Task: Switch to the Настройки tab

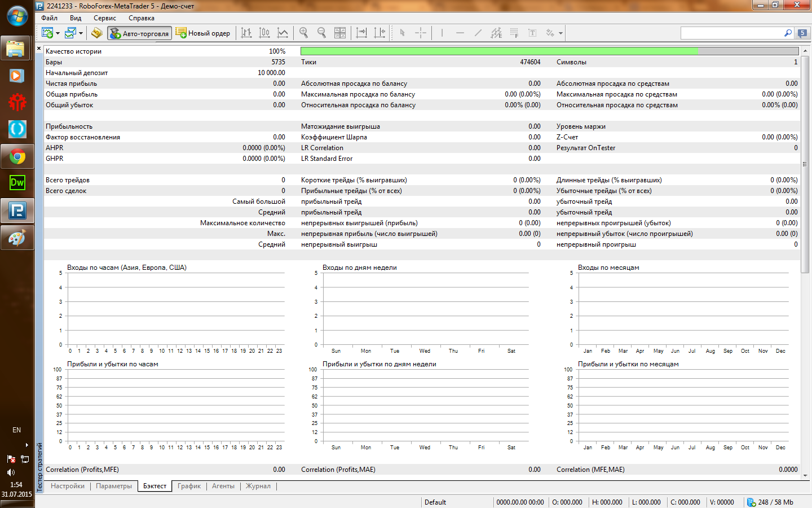Action: (x=68, y=486)
